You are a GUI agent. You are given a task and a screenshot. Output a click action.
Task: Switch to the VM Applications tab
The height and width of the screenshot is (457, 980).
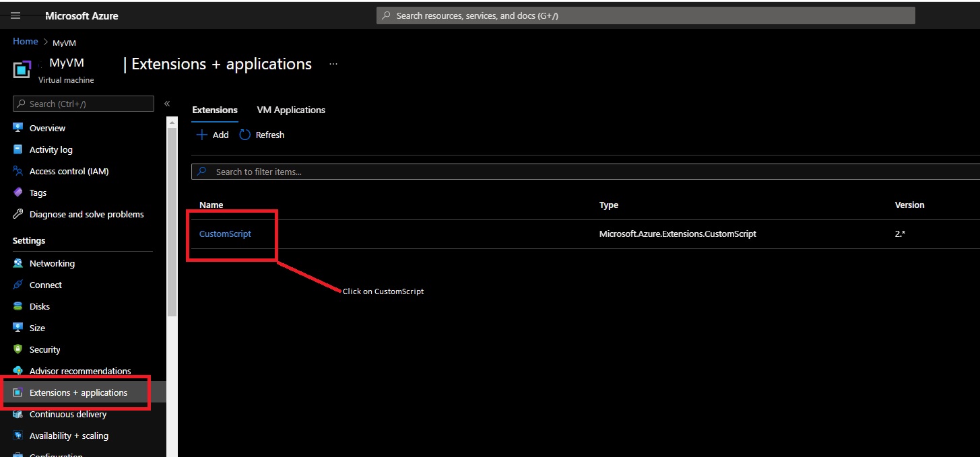click(x=290, y=110)
